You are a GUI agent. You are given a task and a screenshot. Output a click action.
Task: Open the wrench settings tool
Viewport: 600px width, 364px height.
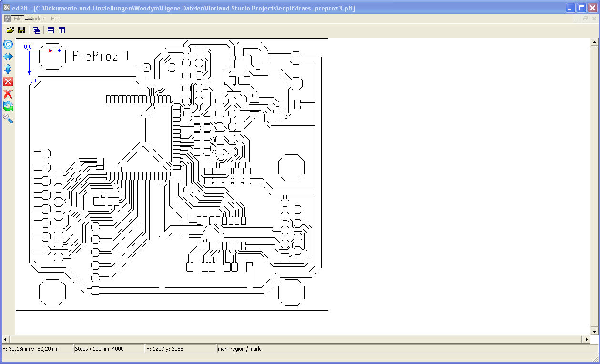8,119
